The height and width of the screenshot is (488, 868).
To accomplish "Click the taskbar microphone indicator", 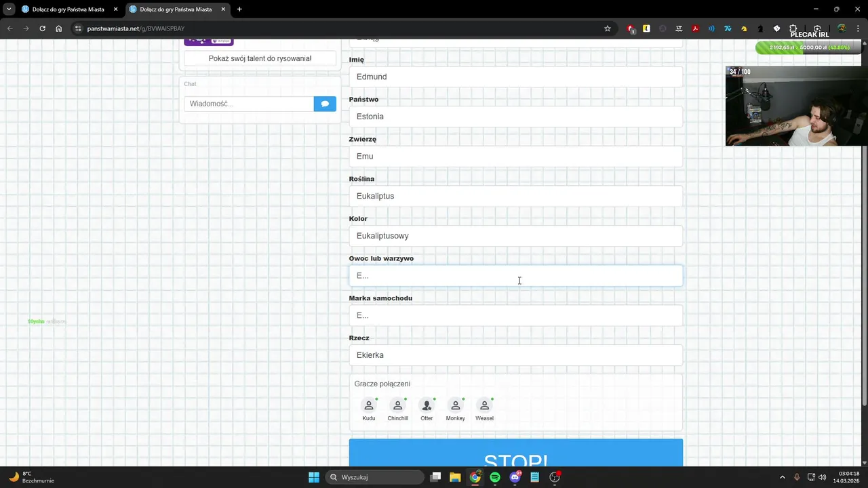I will pos(797,477).
